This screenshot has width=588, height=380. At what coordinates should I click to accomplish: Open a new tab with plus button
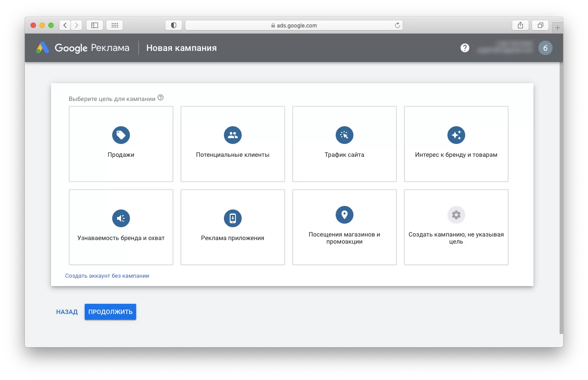[x=558, y=27]
